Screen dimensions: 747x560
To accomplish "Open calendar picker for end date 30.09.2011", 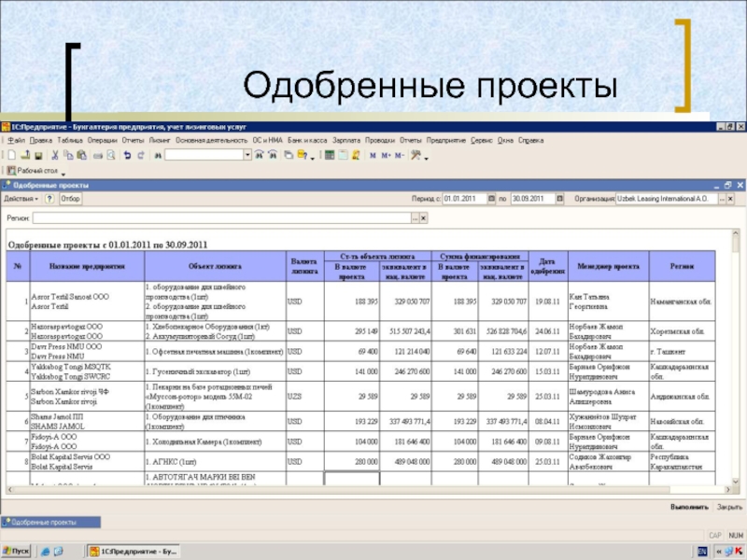I will tap(559, 199).
